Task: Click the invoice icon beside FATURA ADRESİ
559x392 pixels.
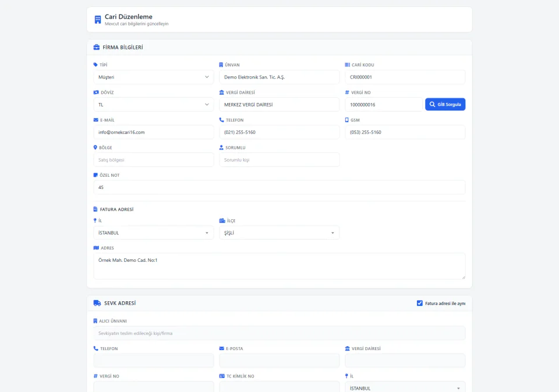Action: (x=95, y=209)
